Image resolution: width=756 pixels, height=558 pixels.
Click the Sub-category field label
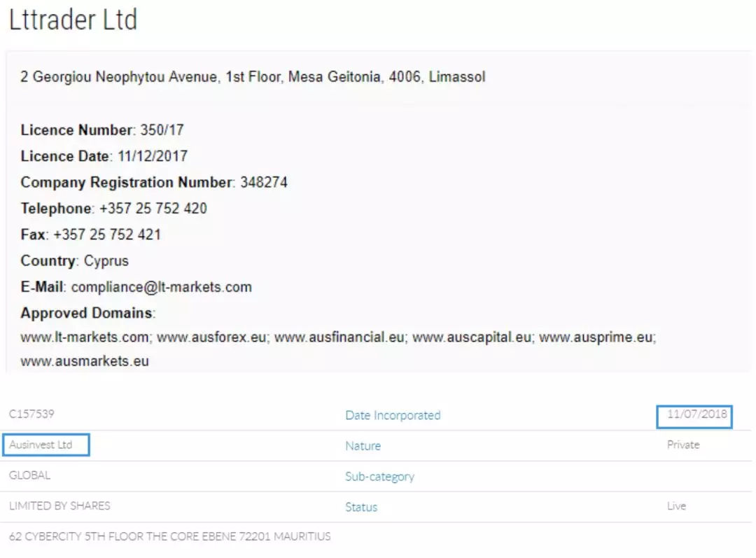379,477
